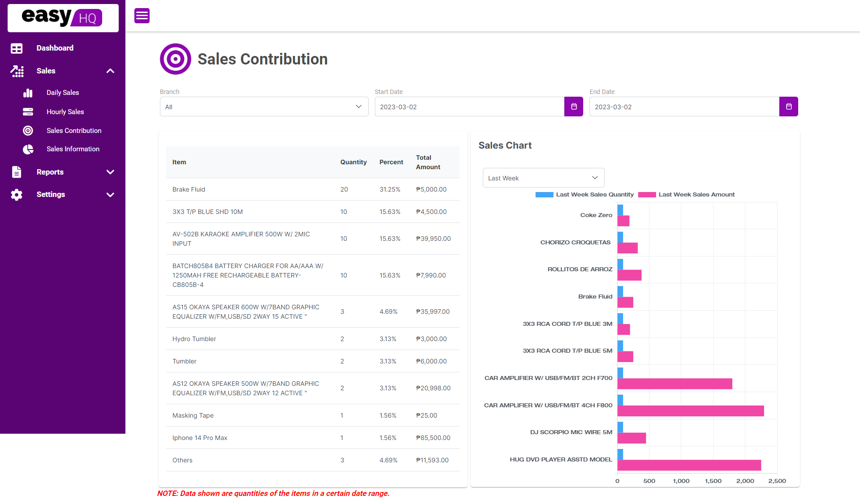Click the Sales Contribution target icon in sidebar
Screen dimensions: 860x504
click(x=28, y=131)
